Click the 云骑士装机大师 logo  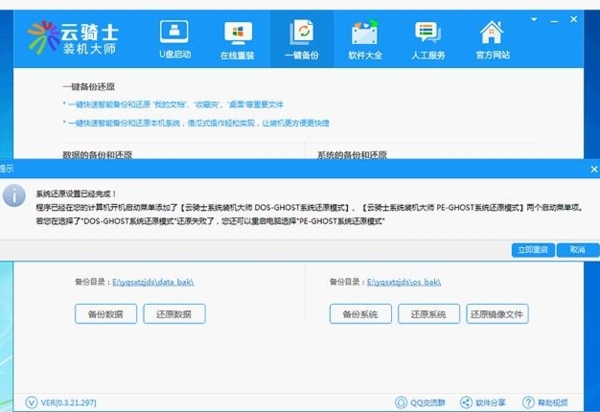coord(73,37)
